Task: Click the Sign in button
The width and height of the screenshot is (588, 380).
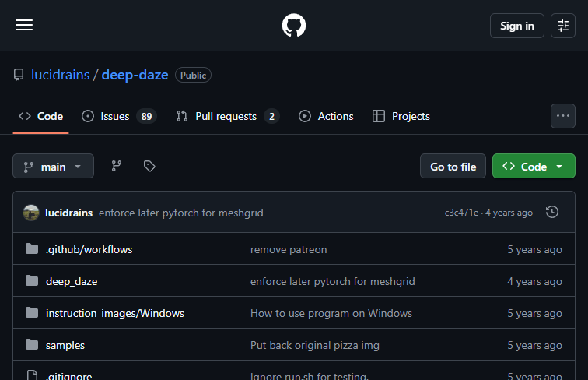Action: (516, 26)
